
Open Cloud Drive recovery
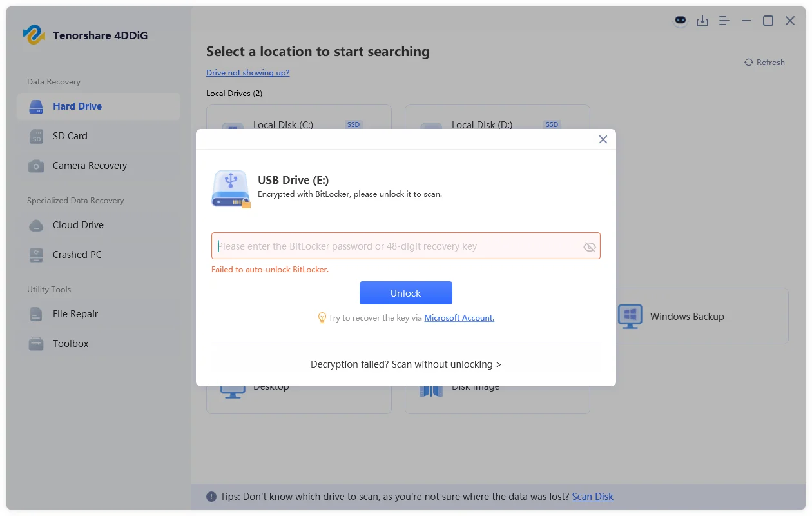point(78,224)
